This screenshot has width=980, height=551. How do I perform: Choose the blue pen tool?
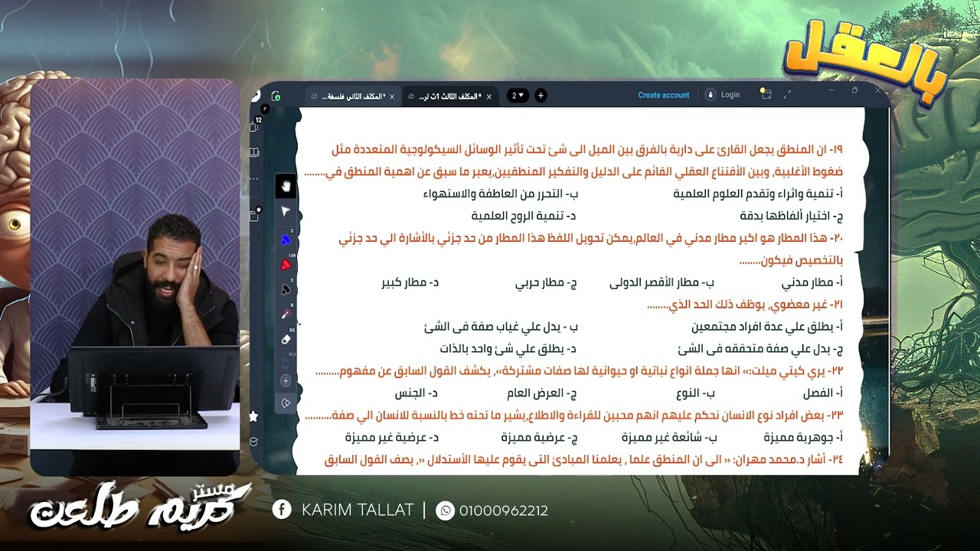(286, 240)
